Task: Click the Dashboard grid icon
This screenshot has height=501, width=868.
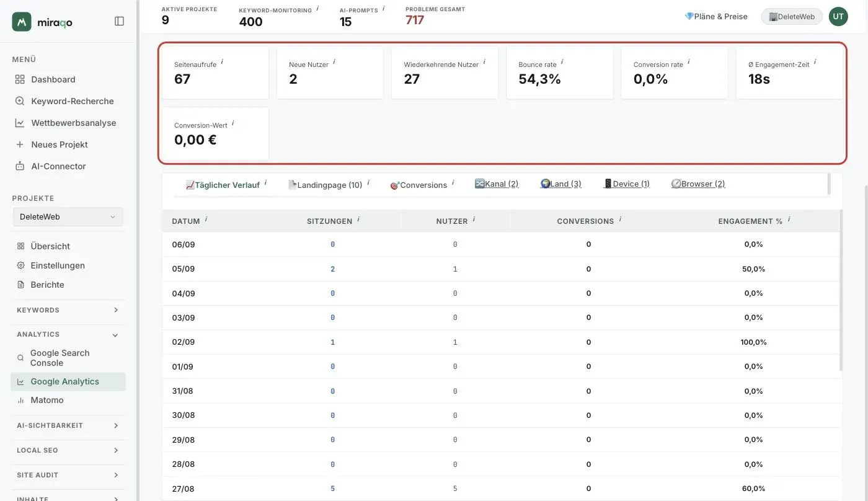Action: click(x=20, y=79)
